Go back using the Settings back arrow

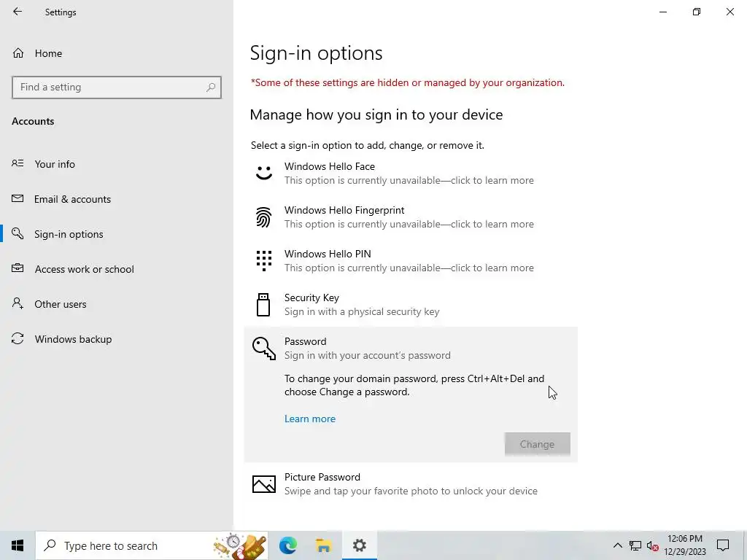point(18,12)
